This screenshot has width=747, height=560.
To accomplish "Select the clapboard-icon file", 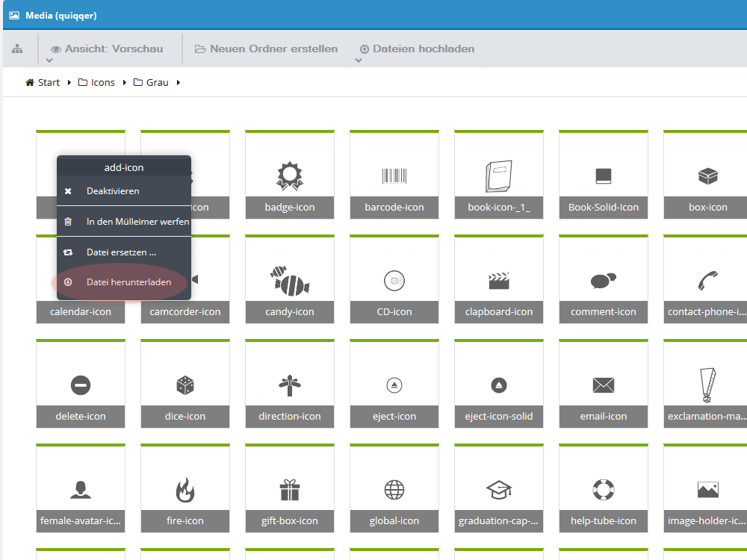I will point(499,279).
